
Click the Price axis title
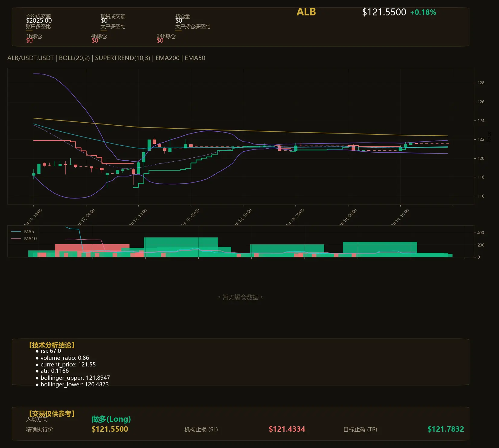coord(489,137)
